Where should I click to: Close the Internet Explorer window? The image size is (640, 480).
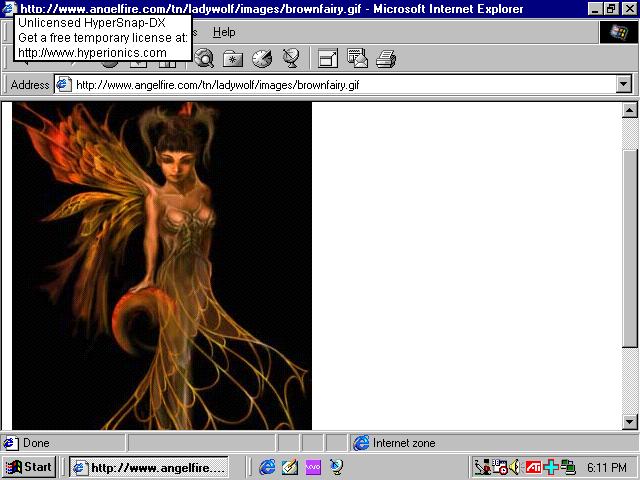pos(629,9)
